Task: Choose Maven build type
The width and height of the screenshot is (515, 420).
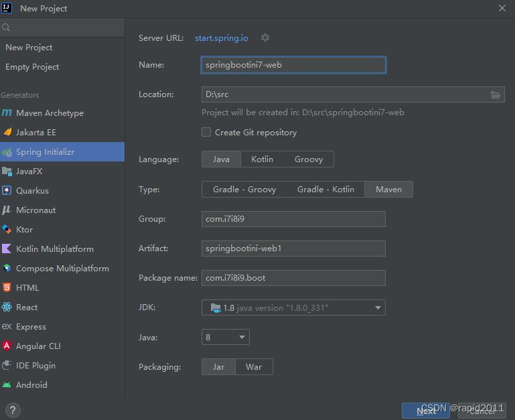Action: 388,190
